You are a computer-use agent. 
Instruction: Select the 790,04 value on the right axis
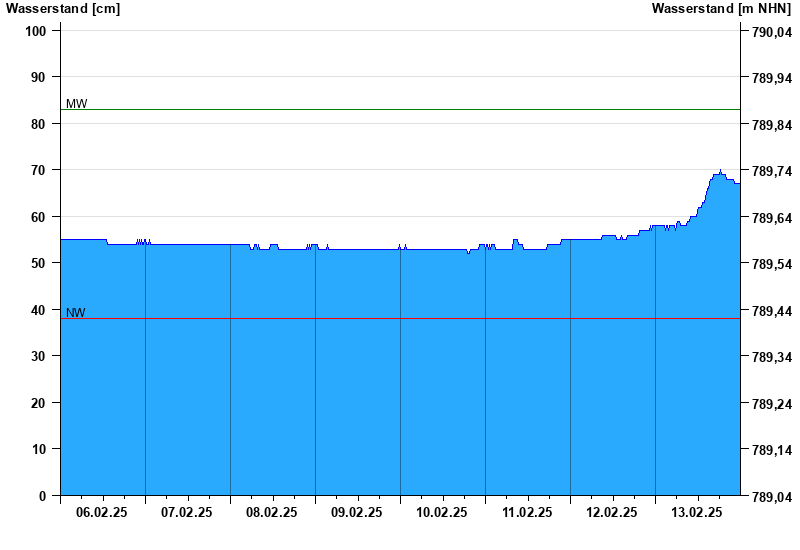point(770,31)
